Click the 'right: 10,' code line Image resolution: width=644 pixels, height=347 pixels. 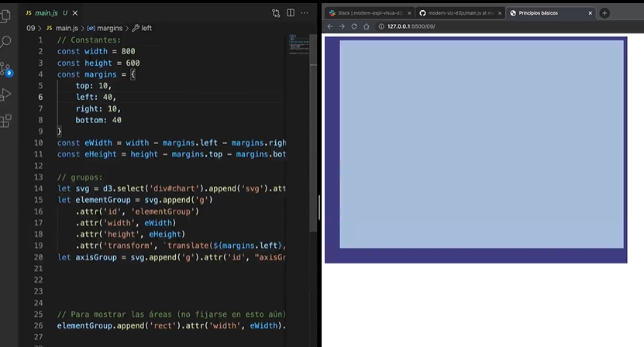(98, 108)
